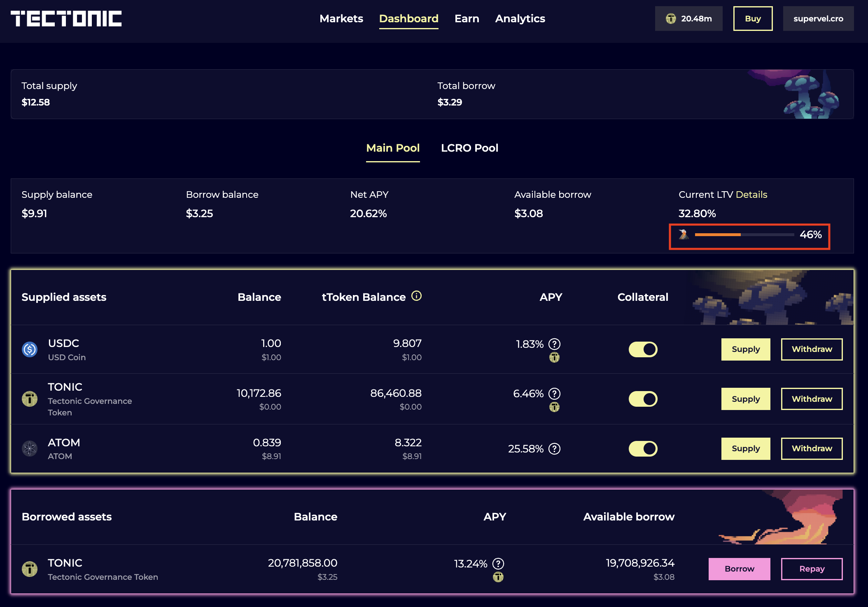The height and width of the screenshot is (607, 868).
Task: Click the TONIC reward icon under 13.24% APY
Action: (498, 577)
